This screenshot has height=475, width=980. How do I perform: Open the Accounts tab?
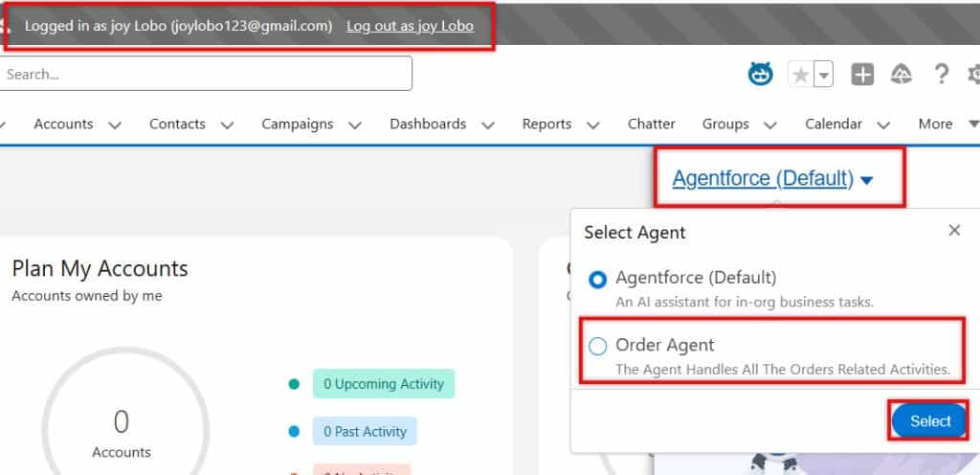(x=63, y=124)
